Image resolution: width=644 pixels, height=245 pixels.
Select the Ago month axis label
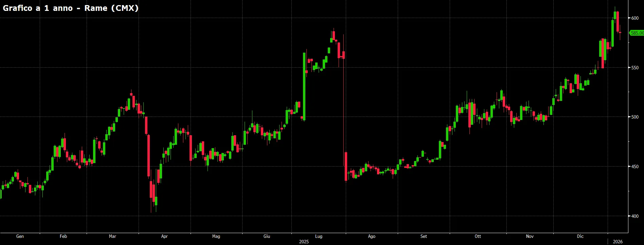click(x=372, y=236)
